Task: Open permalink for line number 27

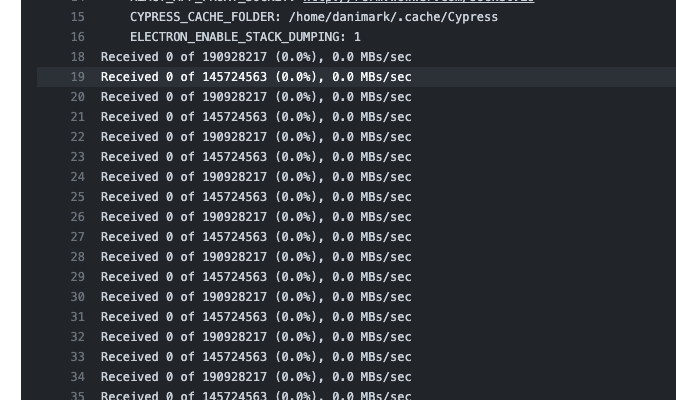Action: click(78, 237)
